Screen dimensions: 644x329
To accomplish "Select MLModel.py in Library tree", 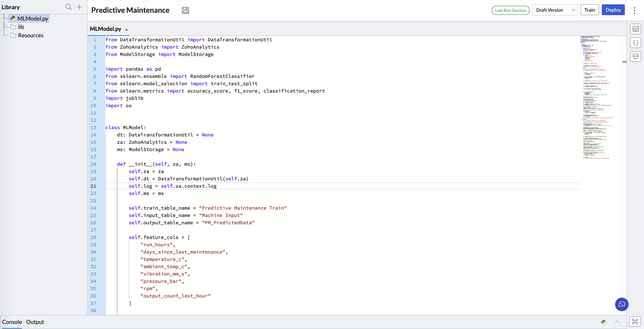I will tap(29, 19).
